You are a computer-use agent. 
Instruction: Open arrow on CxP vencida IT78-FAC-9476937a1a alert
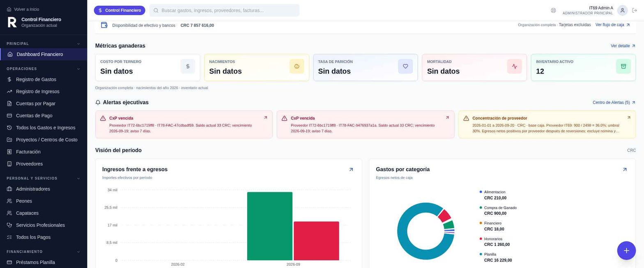click(447, 118)
